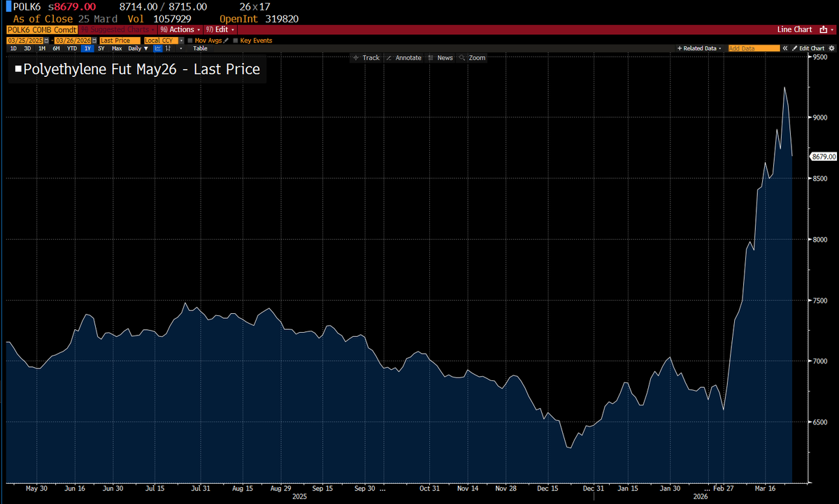This screenshot has width=839, height=504.
Task: Open the Edit dropdown menu
Action: 221,29
